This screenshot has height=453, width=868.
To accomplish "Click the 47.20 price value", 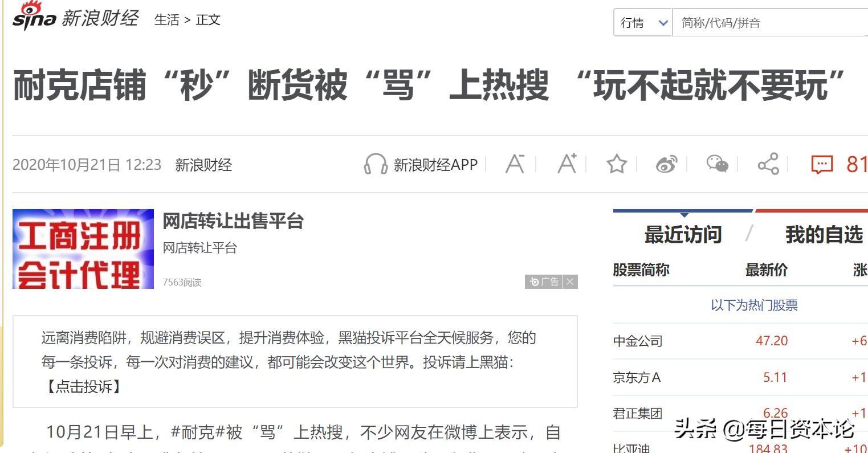I will coord(772,341).
